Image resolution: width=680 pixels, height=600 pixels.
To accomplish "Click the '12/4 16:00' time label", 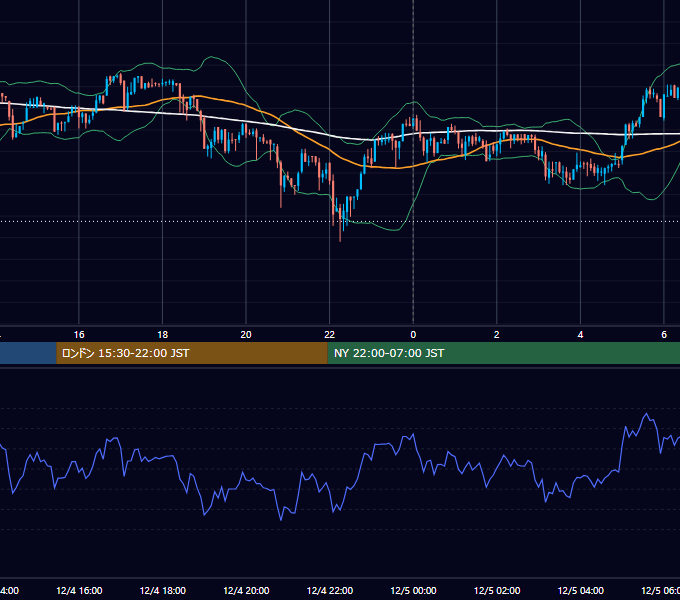I will [x=79, y=590].
